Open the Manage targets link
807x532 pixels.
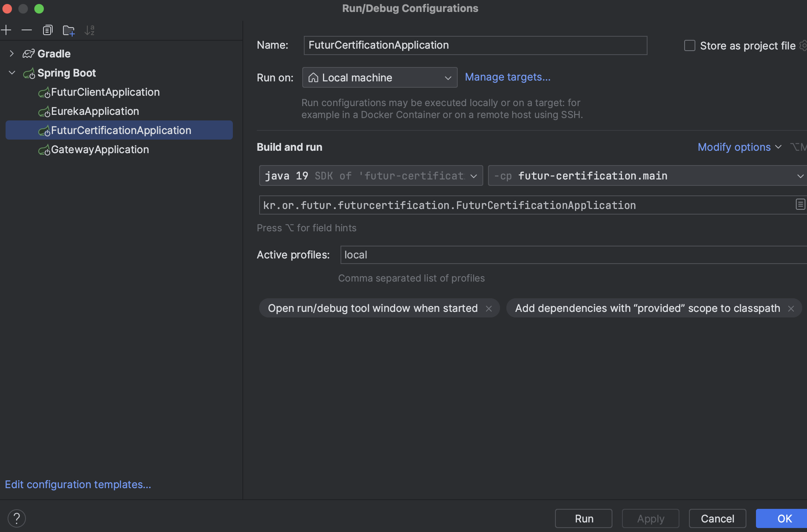[x=508, y=77]
